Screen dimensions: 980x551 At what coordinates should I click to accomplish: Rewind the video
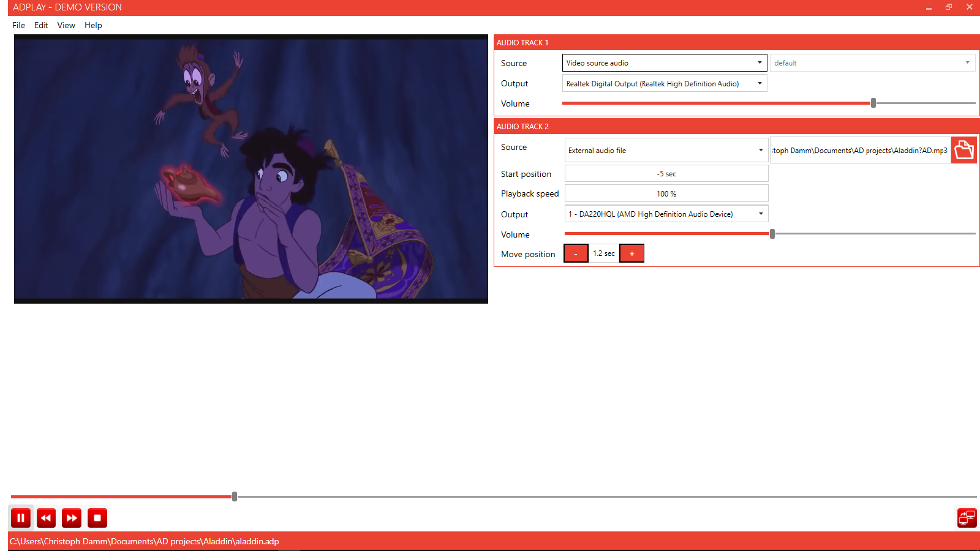[46, 518]
